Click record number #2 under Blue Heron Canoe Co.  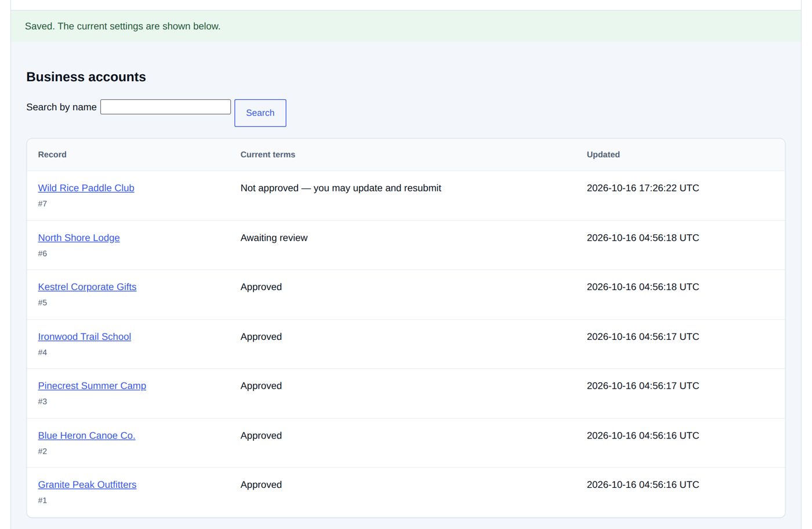[x=42, y=451]
